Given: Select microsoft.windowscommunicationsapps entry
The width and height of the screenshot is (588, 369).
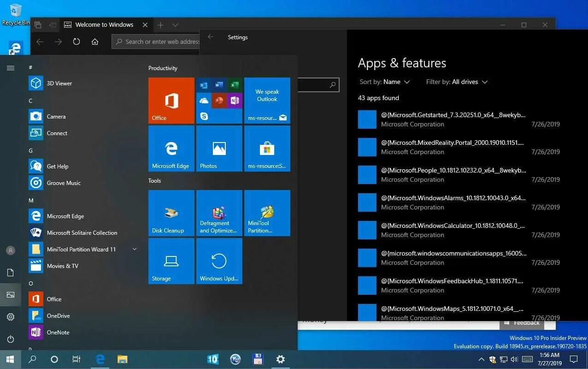Looking at the screenshot, I should [459, 258].
